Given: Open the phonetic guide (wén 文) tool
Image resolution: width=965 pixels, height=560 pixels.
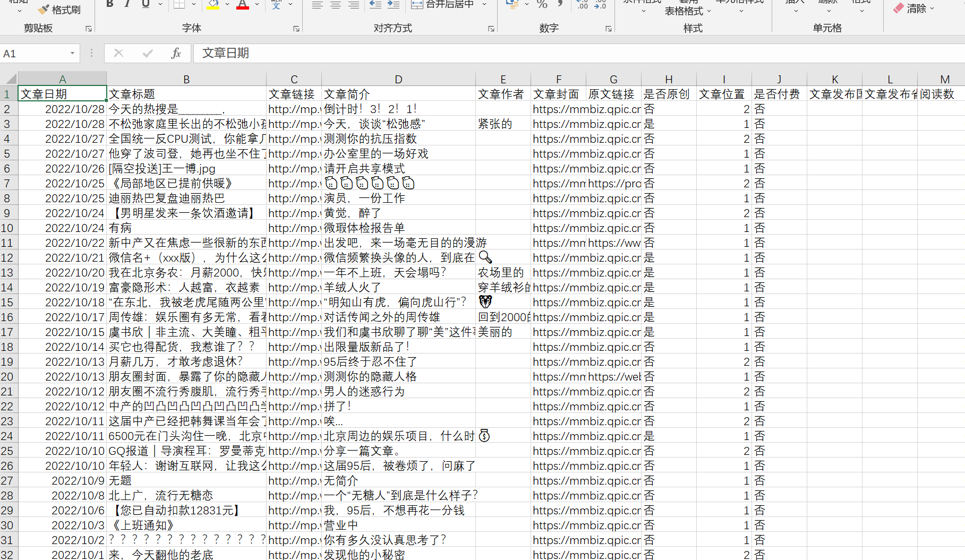Looking at the screenshot, I should pyautogui.click(x=276, y=4).
